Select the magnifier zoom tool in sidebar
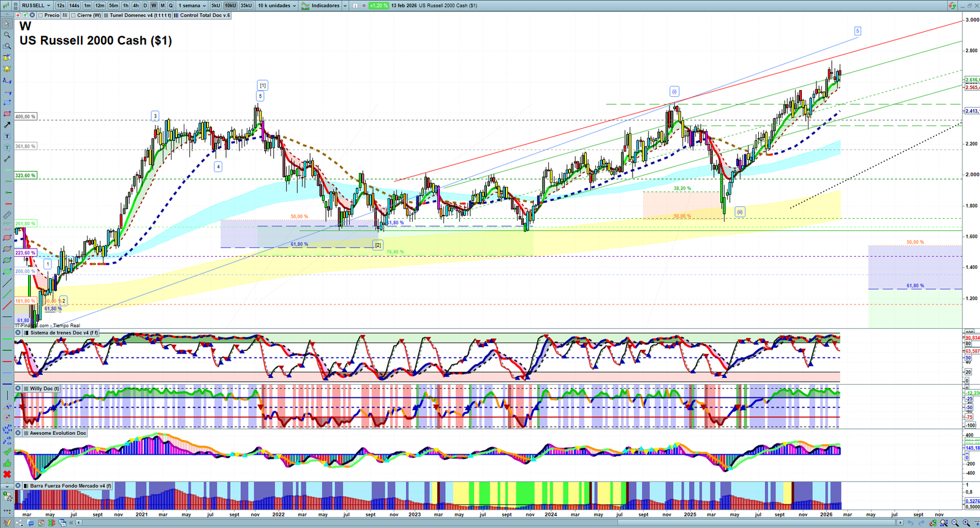980x528 pixels. point(7,35)
